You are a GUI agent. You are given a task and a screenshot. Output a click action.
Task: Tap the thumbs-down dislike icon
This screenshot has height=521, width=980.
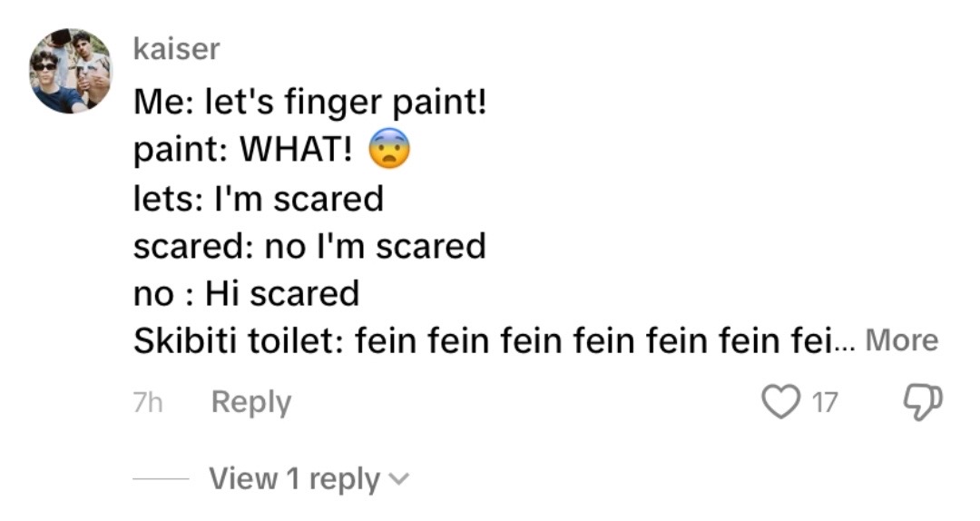(x=923, y=401)
